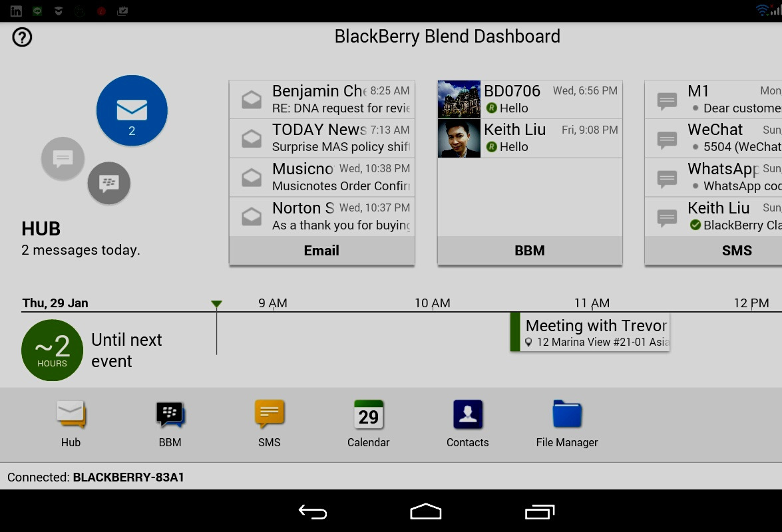782x532 pixels.
Task: Open Keith Liu 'Hello' BBM chat
Action: tap(530, 138)
